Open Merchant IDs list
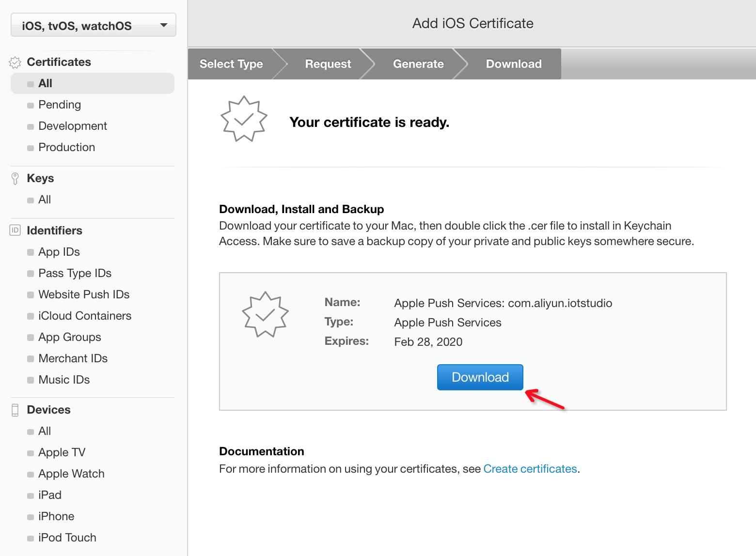Screen dimensions: 756x556 (73, 358)
